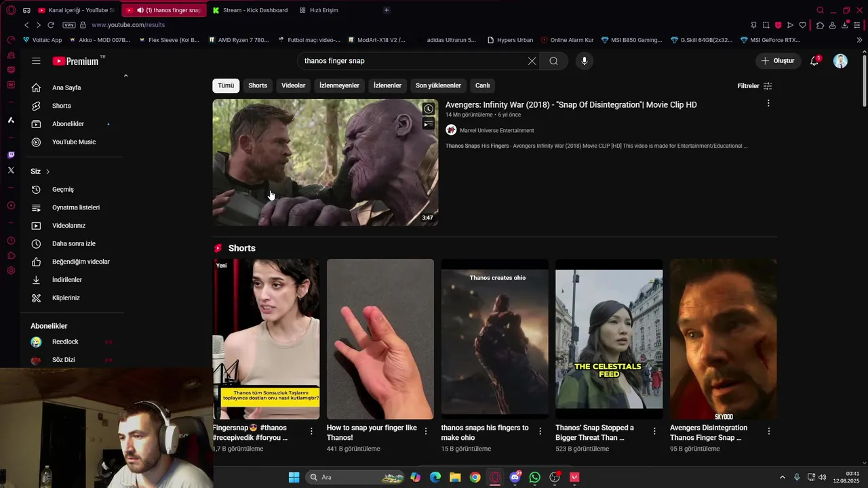Viewport: 868px width, 488px height.
Task: Select the Videolar filter chip
Action: coord(293,85)
